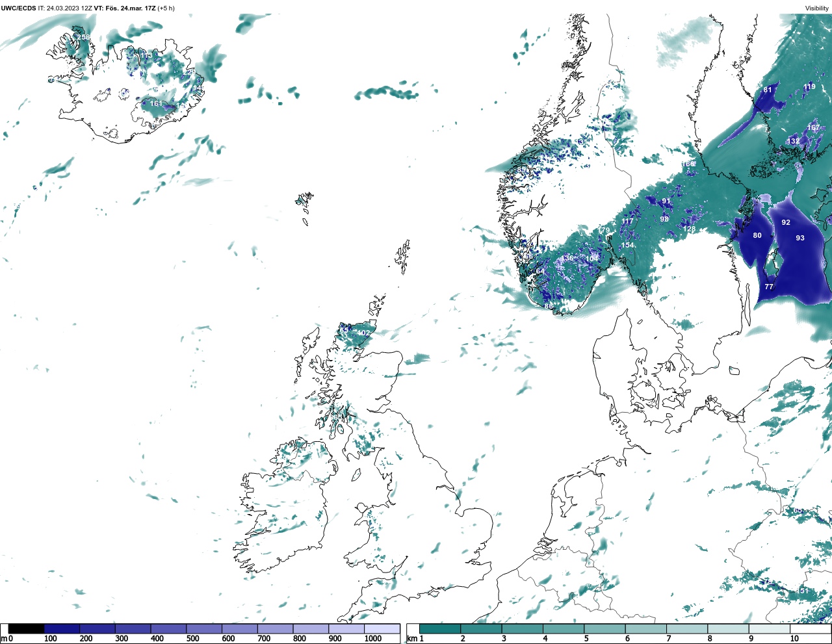Select the 700 tick label on legend
The image size is (832, 644).
point(263,639)
